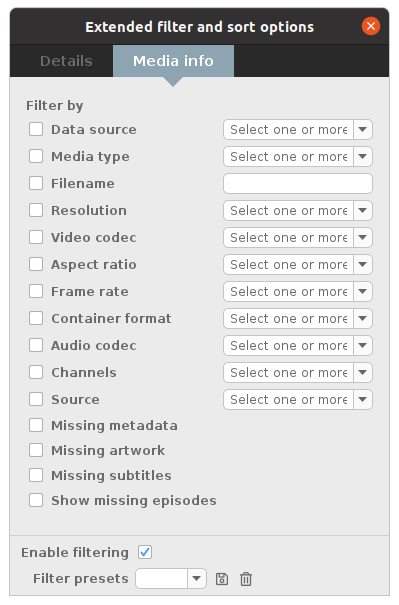This screenshot has height=605, width=399.
Task: Delete the selected filter preset
Action: pos(246,579)
